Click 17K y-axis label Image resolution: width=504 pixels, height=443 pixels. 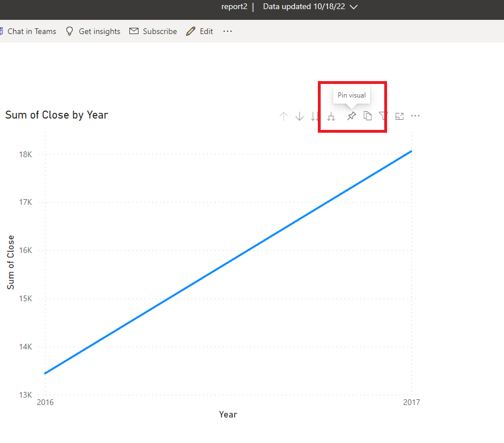click(x=26, y=202)
